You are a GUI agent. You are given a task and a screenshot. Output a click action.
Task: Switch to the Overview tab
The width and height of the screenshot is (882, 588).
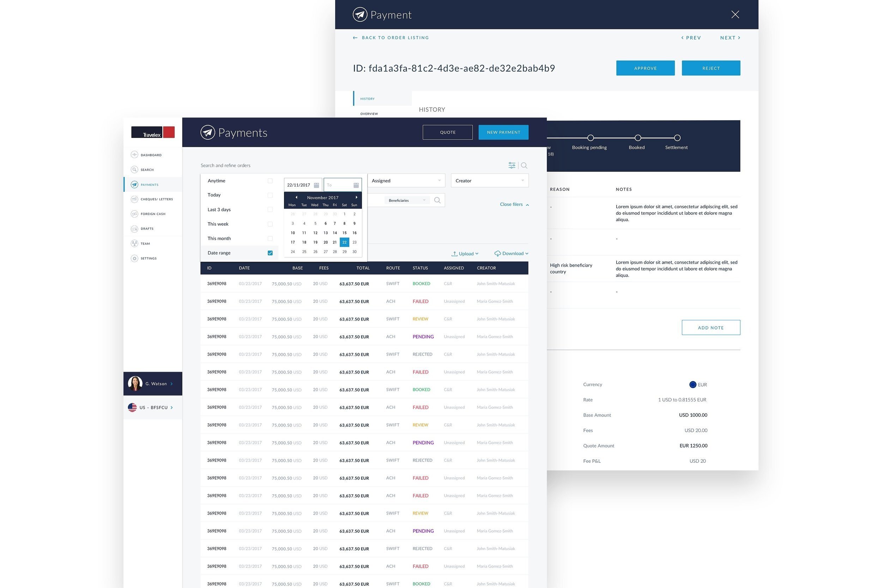tap(369, 114)
